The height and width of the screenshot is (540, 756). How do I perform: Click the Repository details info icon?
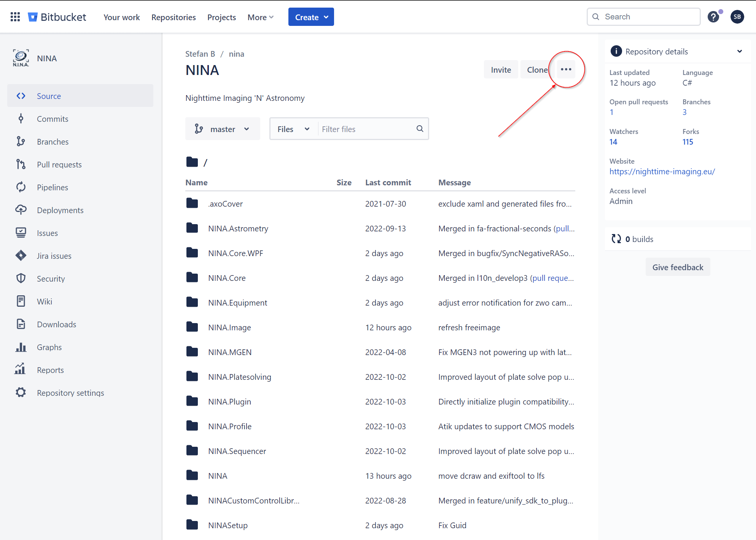(616, 51)
